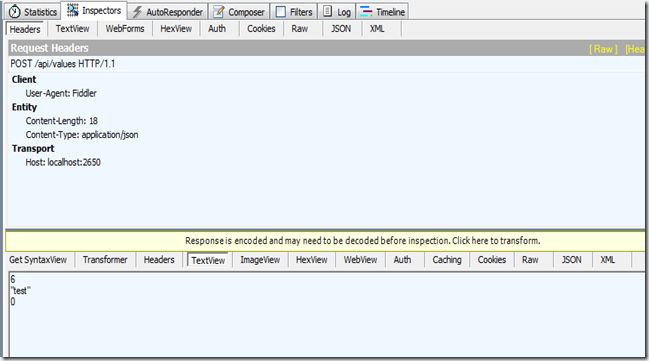Viewport: 649px width, 361px height.
Task: Select the POST /api/values HTTP/1.1 line
Action: point(63,64)
